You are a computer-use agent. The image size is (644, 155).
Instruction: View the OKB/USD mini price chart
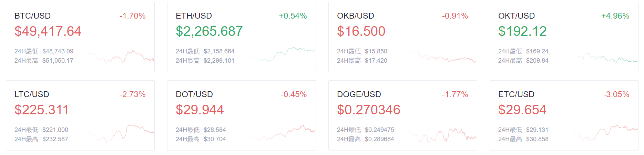pos(442,56)
